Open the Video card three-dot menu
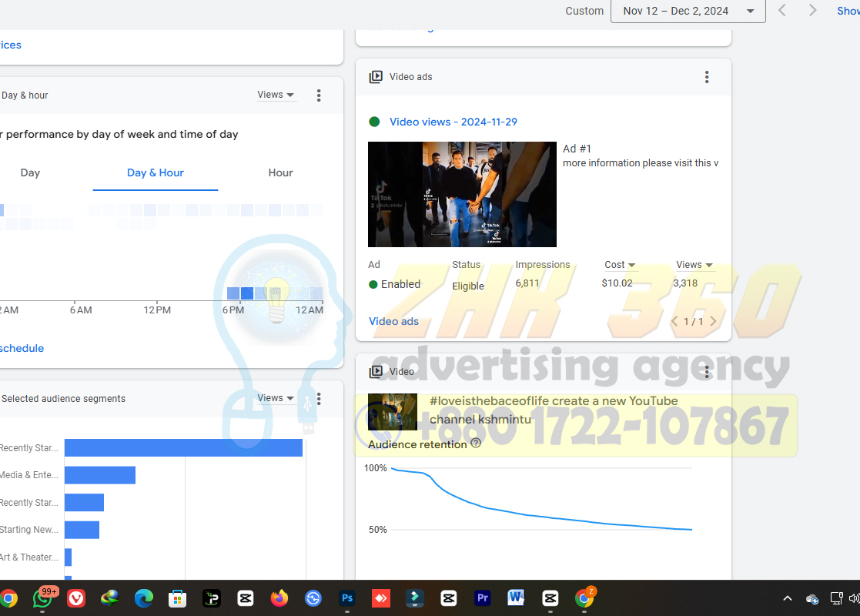This screenshot has height=616, width=860. tap(707, 372)
